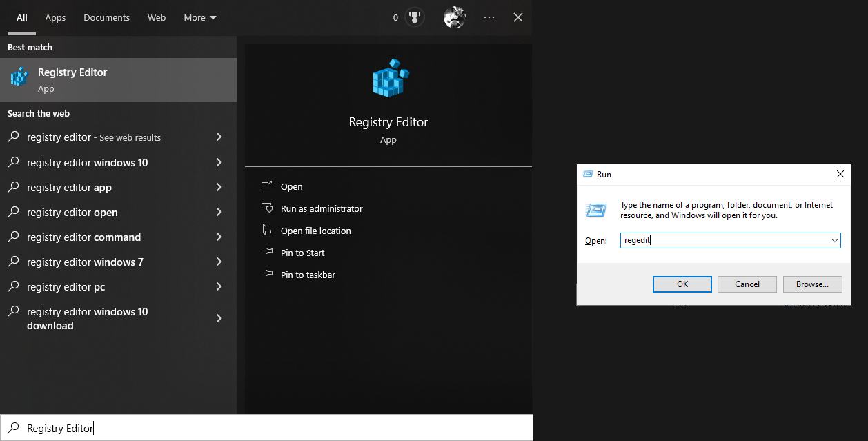Switch to the Apps tab
The height and width of the screenshot is (441, 868).
[x=55, y=17]
